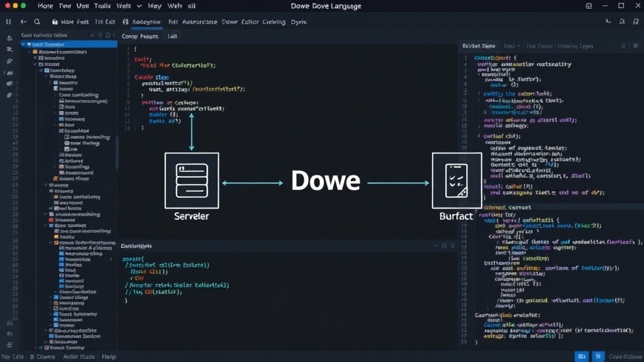
Task: Click the back arrow in the toolbar
Action: click(23, 22)
